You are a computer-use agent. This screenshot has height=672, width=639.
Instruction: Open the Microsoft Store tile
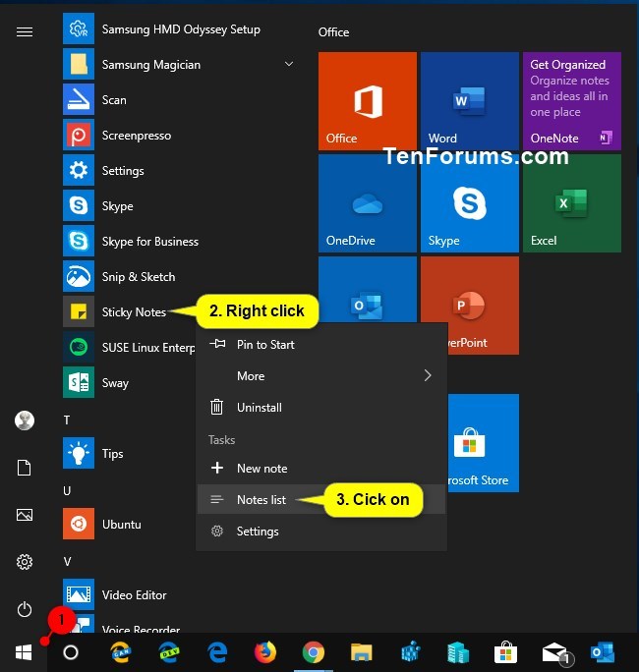[484, 443]
